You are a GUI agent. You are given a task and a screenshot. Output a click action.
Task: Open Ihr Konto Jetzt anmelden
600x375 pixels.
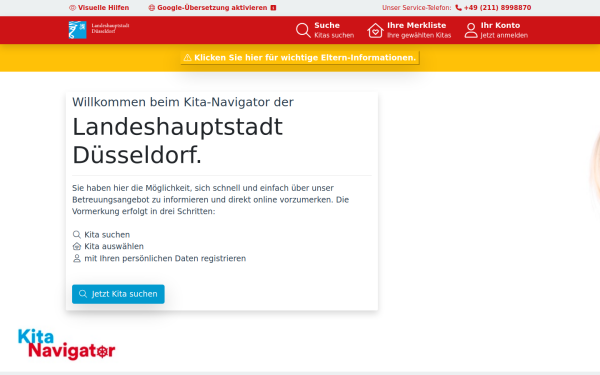point(496,30)
